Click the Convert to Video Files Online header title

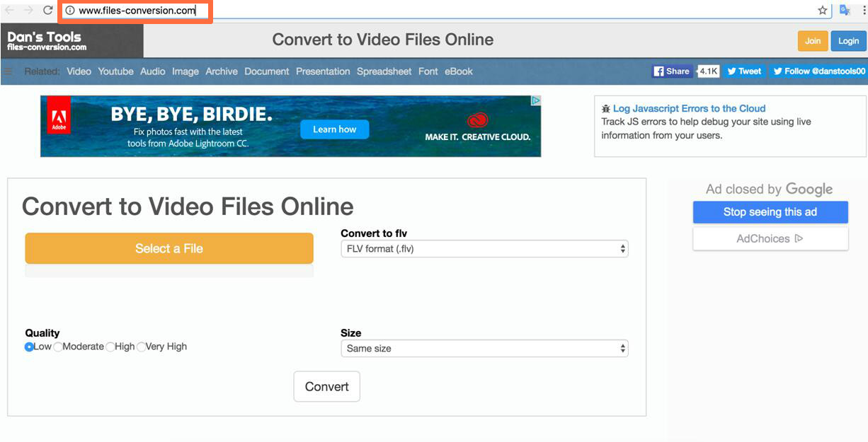pyautogui.click(x=383, y=40)
